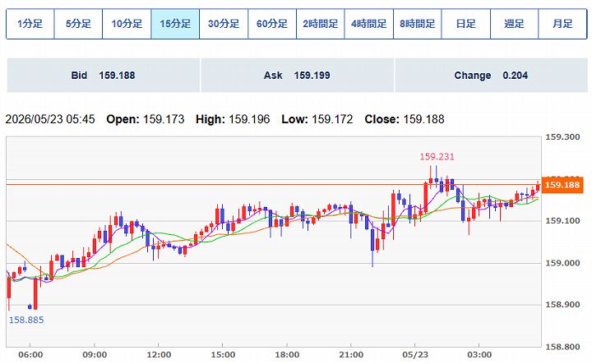Click the Open: 159.173 value
This screenshot has width=592, height=364.
tap(146, 119)
